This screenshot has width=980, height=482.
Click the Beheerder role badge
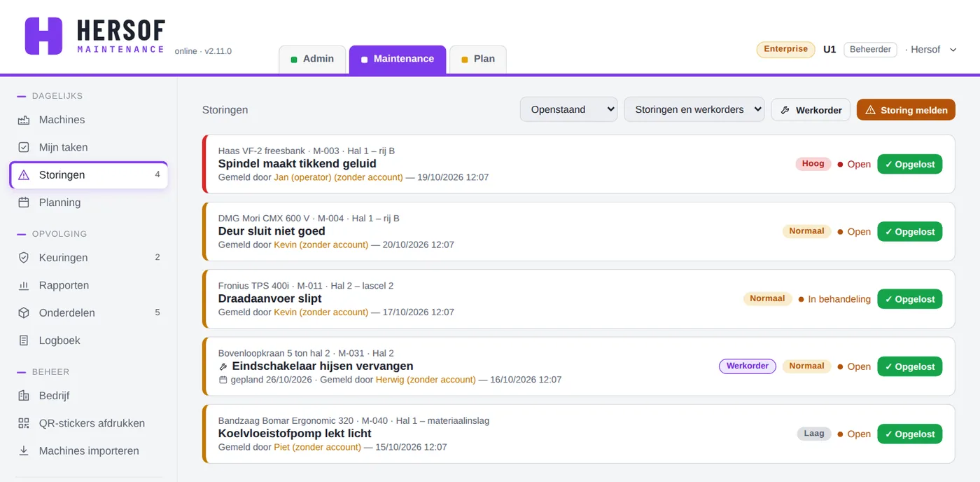(x=870, y=50)
